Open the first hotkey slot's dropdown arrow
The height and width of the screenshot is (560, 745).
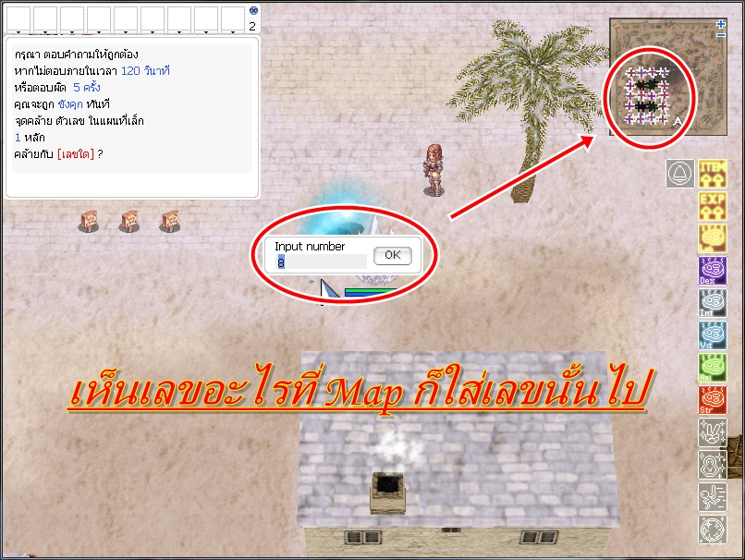tap(18, 32)
